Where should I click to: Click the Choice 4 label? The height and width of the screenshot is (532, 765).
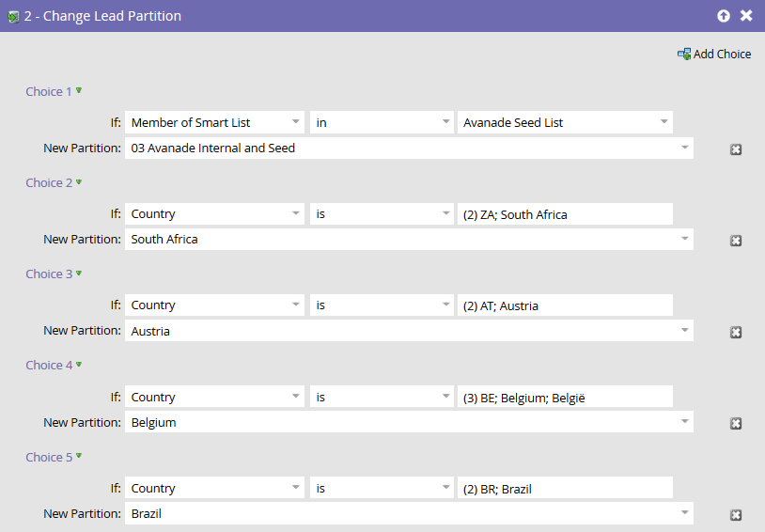pyautogui.click(x=48, y=366)
